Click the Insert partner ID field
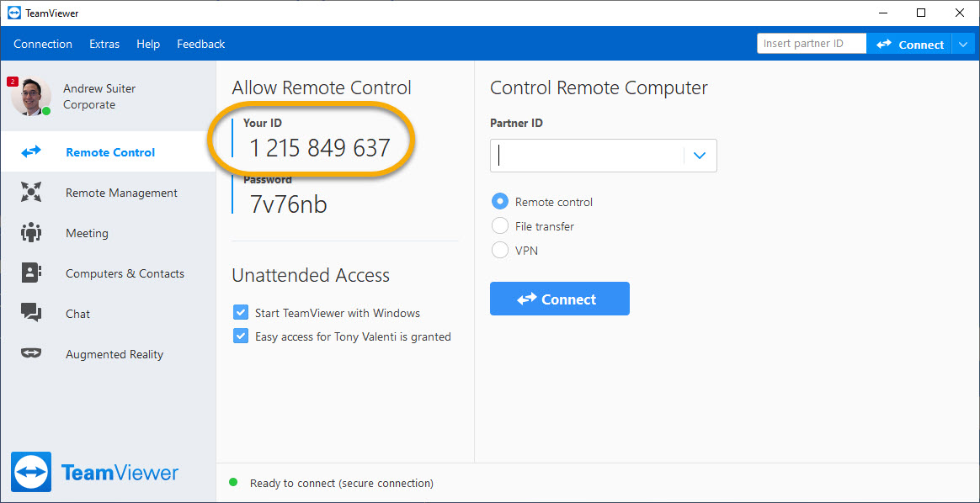 tap(812, 44)
